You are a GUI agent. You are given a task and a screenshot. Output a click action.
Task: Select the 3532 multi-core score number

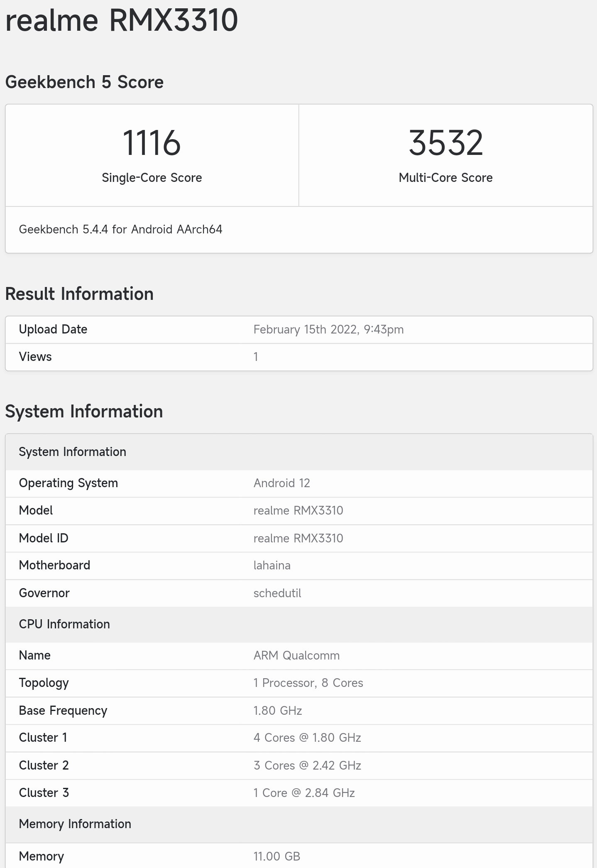(445, 143)
